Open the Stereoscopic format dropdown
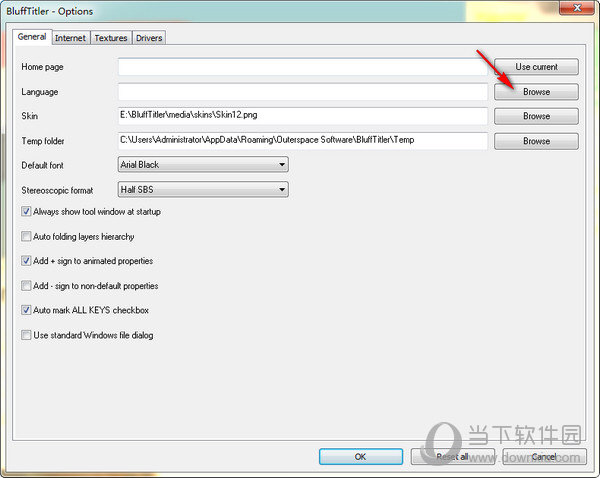The height and width of the screenshot is (478, 600). pos(282,189)
